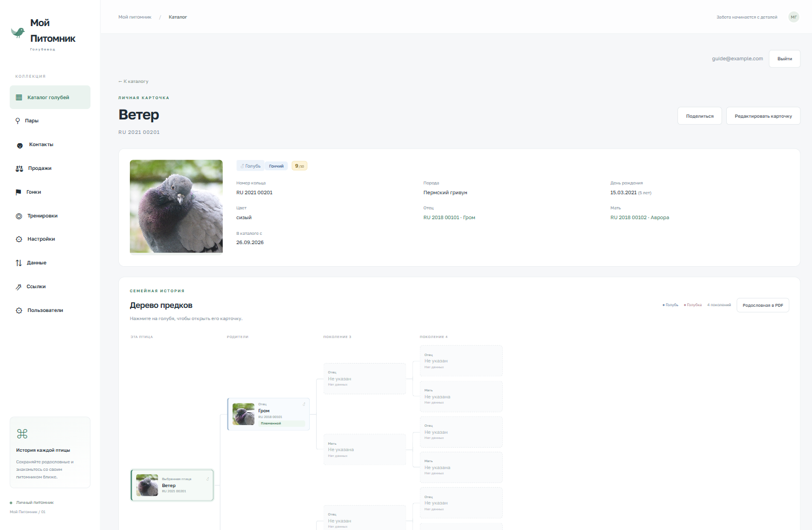This screenshot has width=812, height=530.
Task: Click the guide@example.com email text
Action: pyautogui.click(x=738, y=59)
